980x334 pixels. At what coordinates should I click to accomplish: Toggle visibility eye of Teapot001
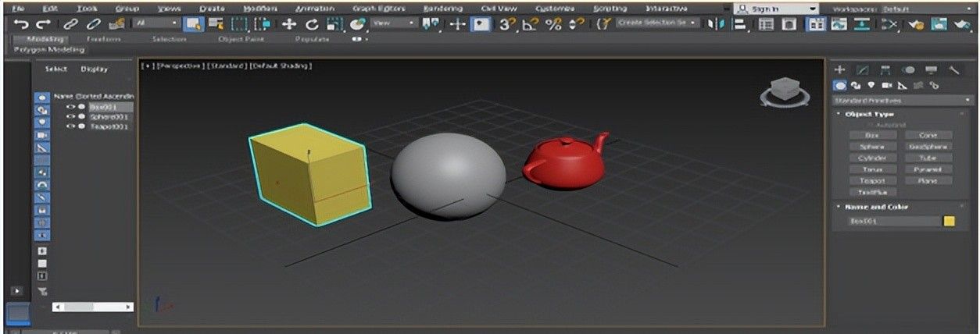70,126
